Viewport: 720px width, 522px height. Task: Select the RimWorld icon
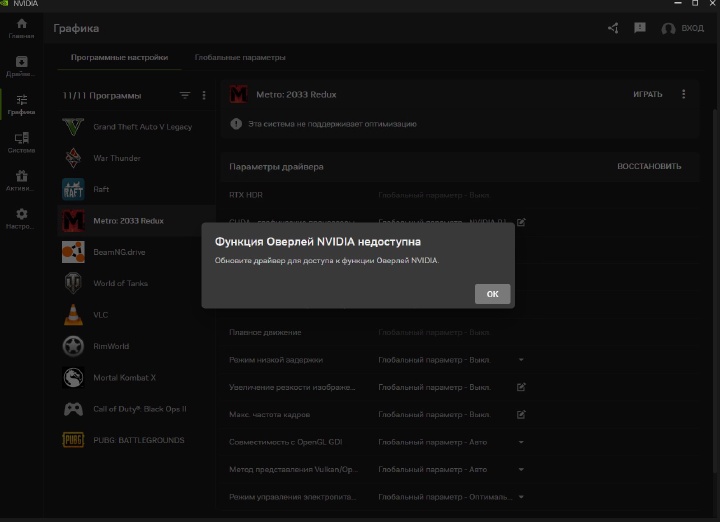[73, 346]
